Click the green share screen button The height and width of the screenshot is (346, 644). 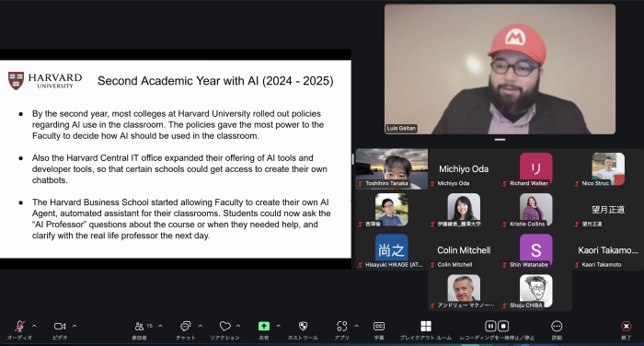point(264,326)
